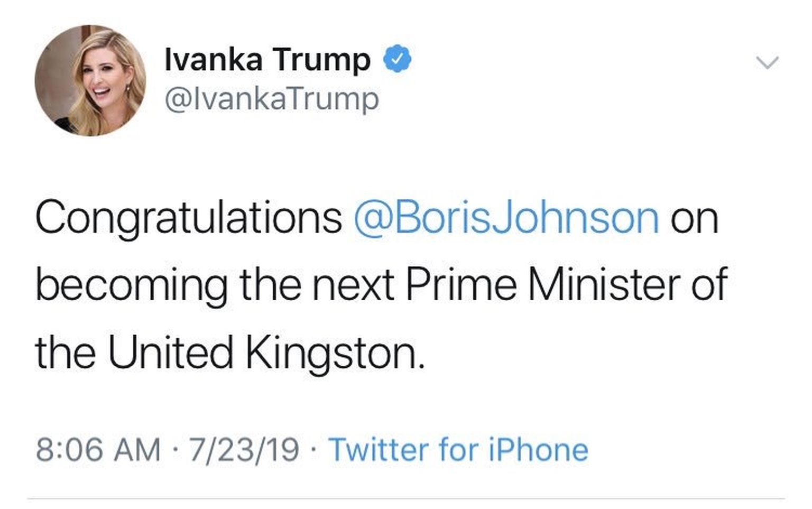Viewport: 812px width, 509px height.
Task: Open the @IvankaTrump handle
Action: [272, 99]
